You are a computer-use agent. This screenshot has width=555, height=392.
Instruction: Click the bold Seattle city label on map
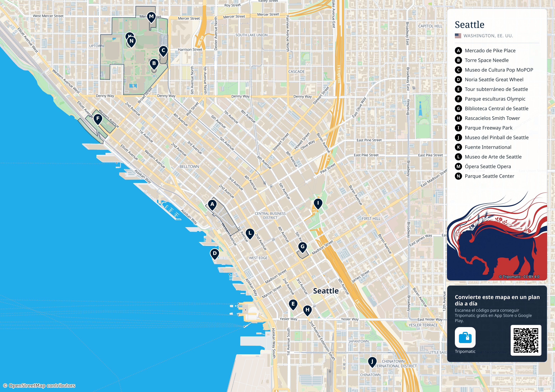pyautogui.click(x=326, y=291)
